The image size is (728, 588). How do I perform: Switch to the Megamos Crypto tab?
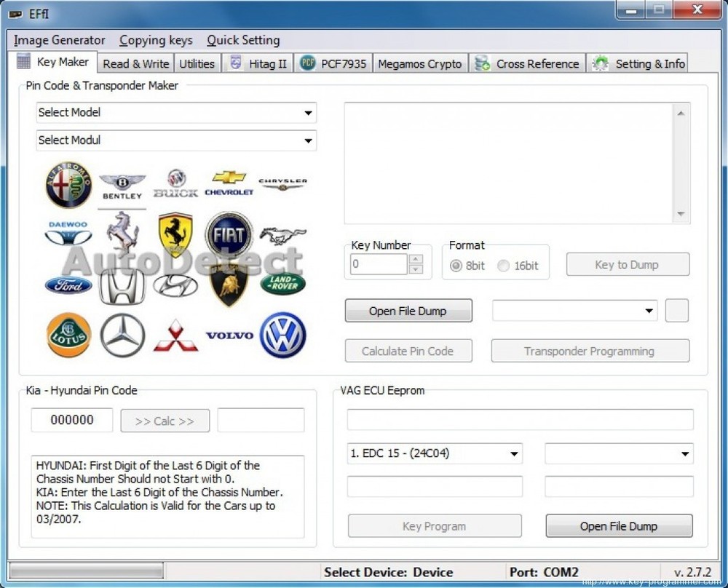(x=420, y=63)
